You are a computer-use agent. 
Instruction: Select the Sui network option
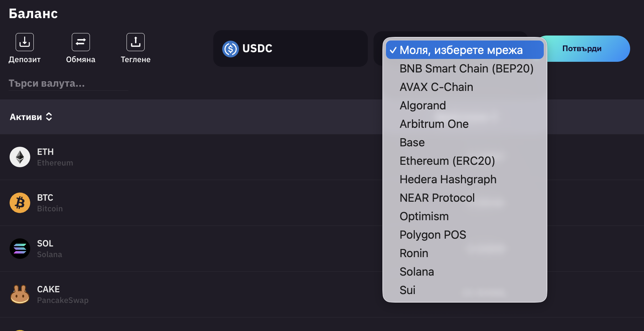coord(407,290)
